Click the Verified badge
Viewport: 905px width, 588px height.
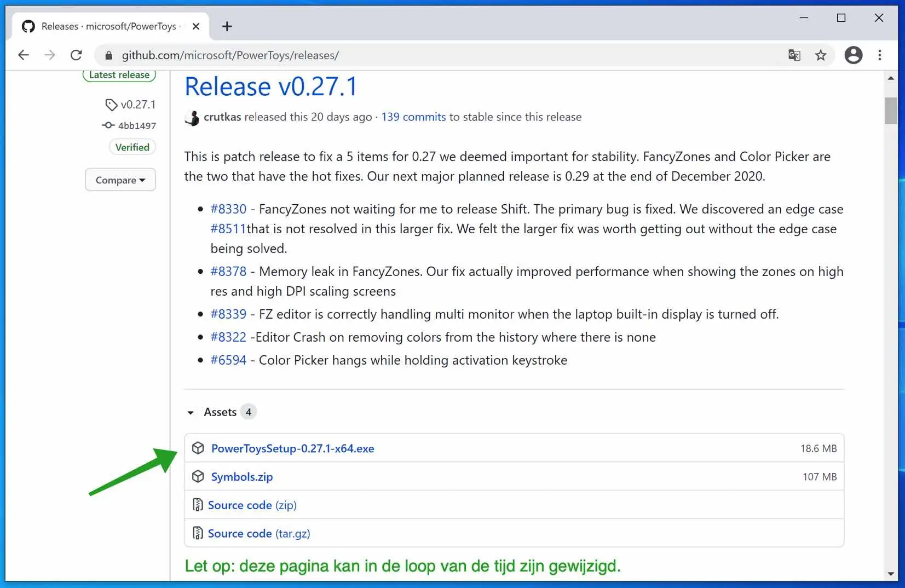(132, 147)
